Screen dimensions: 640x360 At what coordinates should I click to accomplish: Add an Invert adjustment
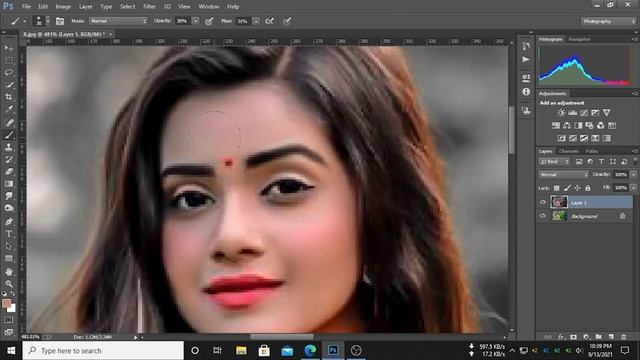click(562, 138)
